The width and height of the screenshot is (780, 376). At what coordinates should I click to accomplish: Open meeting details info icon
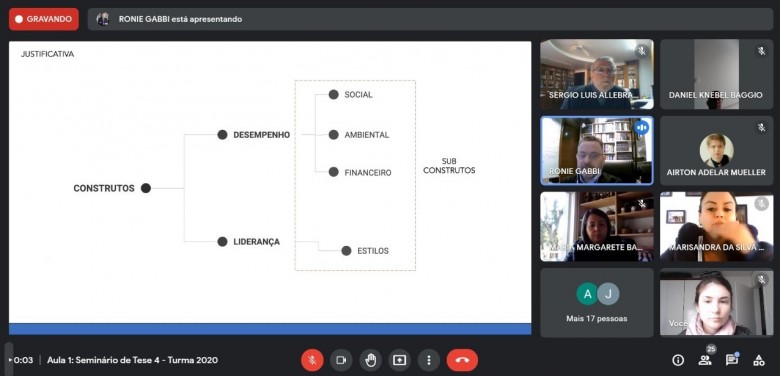click(x=678, y=360)
